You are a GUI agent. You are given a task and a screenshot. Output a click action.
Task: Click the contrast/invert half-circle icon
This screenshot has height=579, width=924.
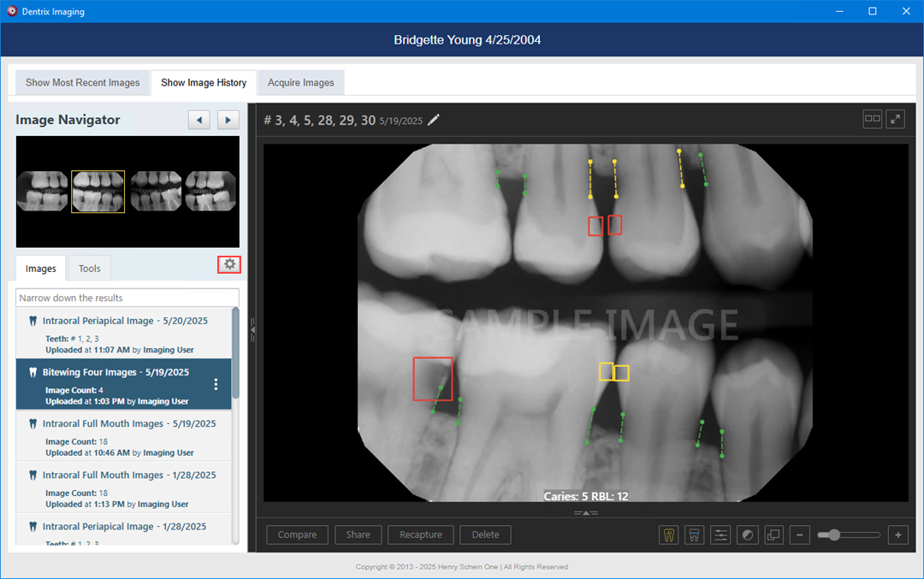(747, 535)
